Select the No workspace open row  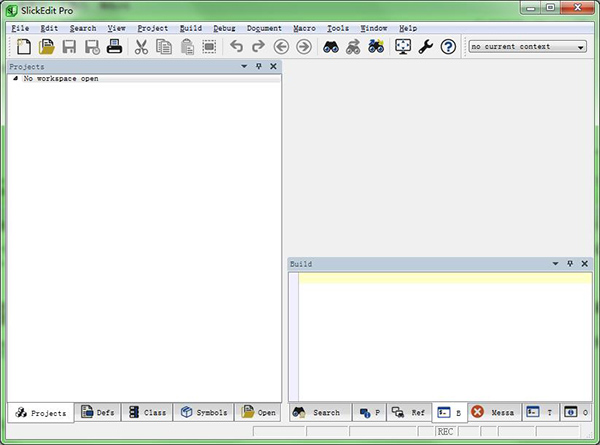click(x=144, y=78)
